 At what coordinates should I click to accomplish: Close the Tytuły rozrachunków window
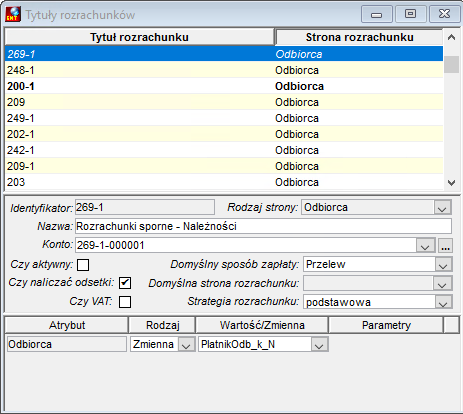[x=444, y=14]
